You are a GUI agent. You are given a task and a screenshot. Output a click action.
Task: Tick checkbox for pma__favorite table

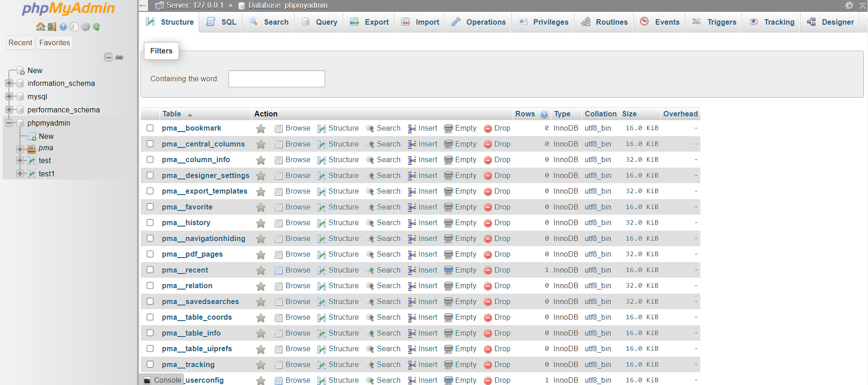click(150, 207)
